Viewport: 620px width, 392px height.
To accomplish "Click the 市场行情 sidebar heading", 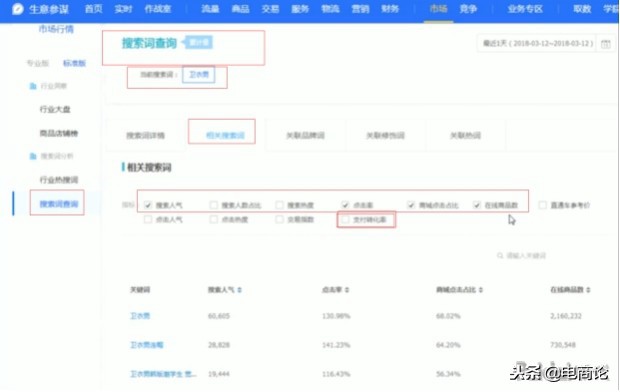I will pyautogui.click(x=56, y=29).
